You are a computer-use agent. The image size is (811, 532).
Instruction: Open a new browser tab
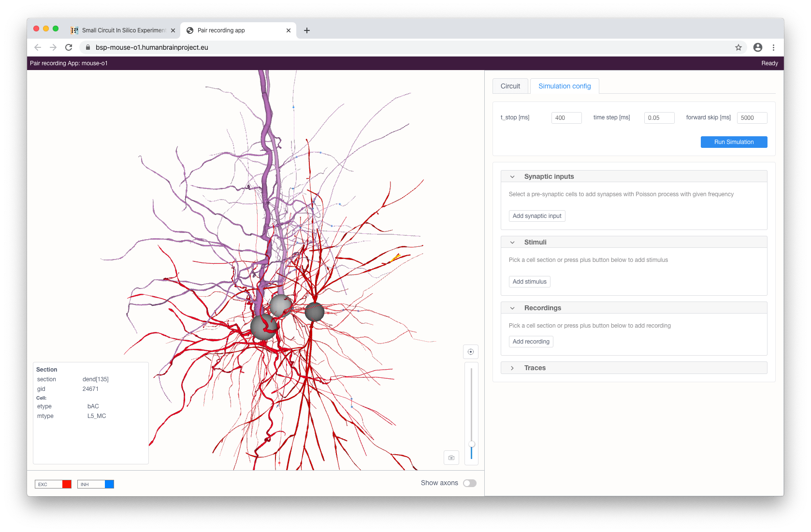point(307,30)
